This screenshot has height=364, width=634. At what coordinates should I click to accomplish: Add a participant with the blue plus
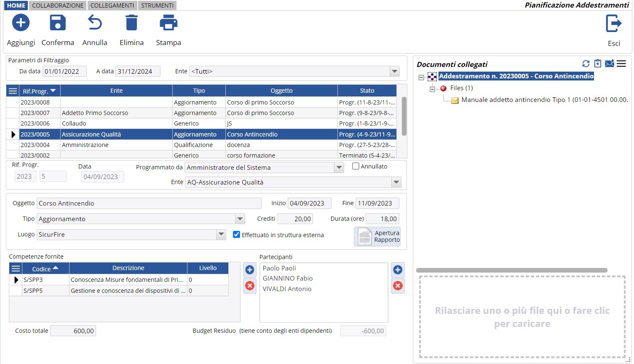(397, 270)
